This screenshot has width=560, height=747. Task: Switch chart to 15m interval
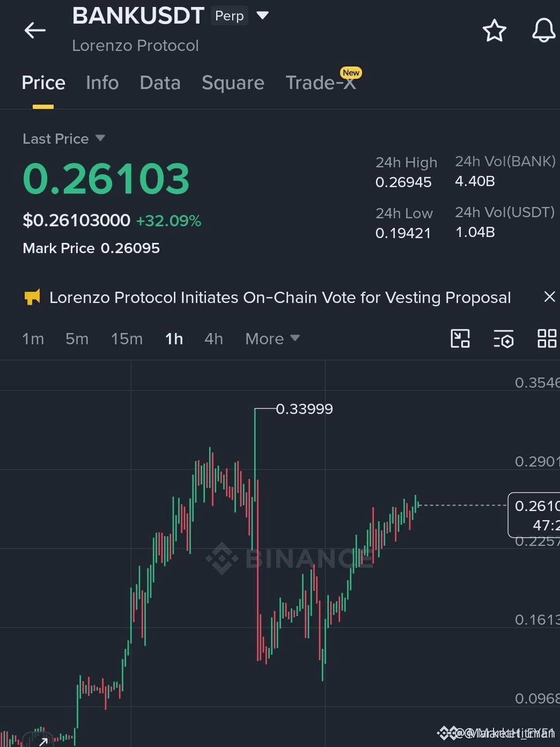click(x=127, y=339)
